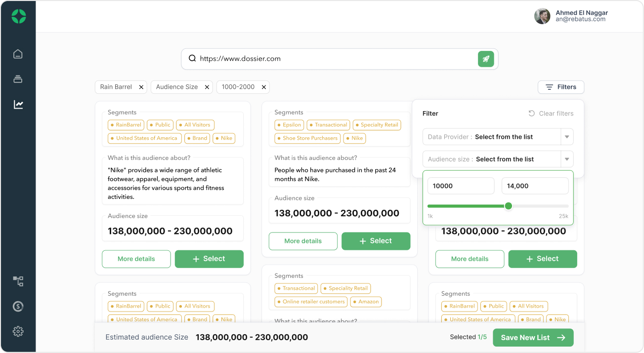The width and height of the screenshot is (644, 353).
Task: Click Select on the Epsilon Transactional card
Action: tap(376, 241)
